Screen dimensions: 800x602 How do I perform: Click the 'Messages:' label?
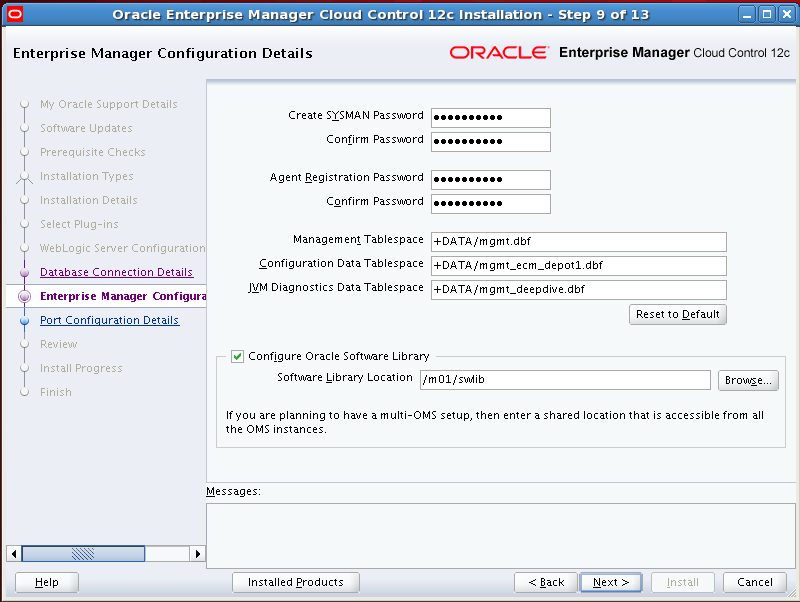(233, 491)
